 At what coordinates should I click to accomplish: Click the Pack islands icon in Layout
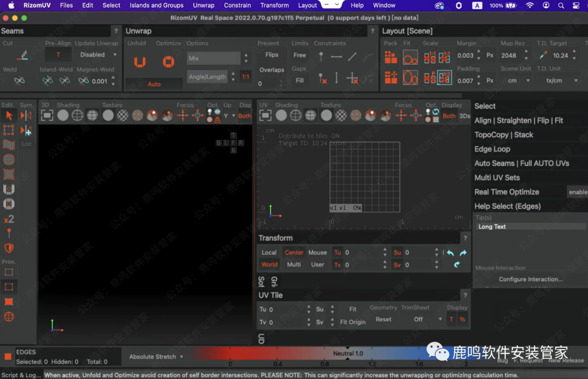point(391,57)
